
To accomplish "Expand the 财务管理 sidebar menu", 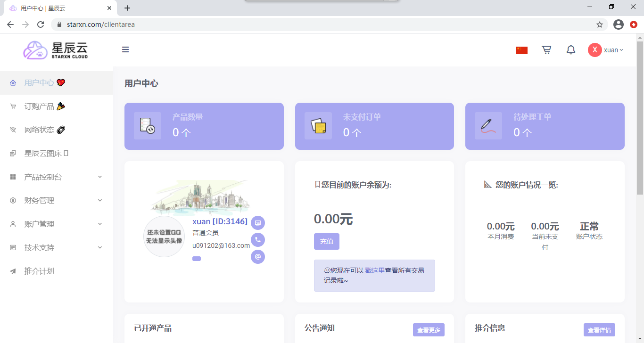I will [57, 201].
